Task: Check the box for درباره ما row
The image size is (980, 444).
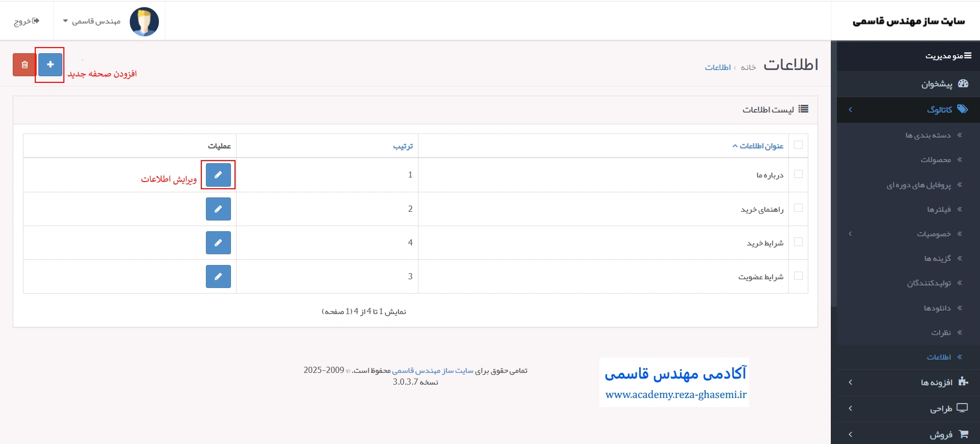Action: point(799,174)
